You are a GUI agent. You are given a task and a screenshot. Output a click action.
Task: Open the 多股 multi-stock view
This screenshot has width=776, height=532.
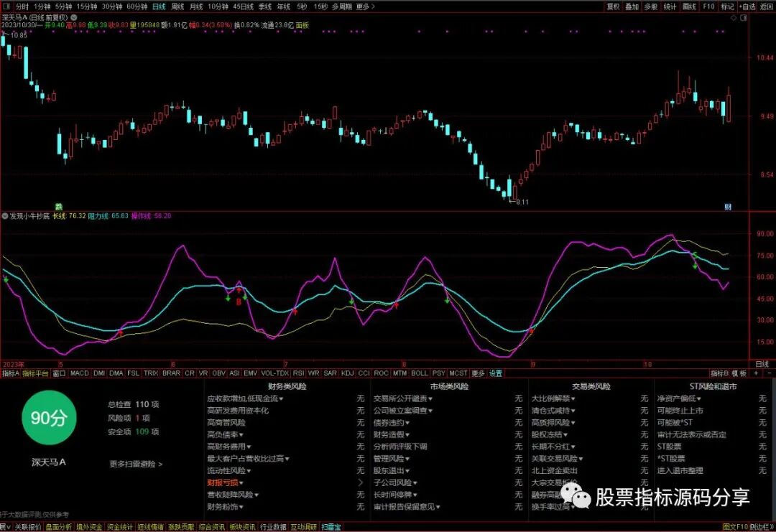[x=651, y=6]
